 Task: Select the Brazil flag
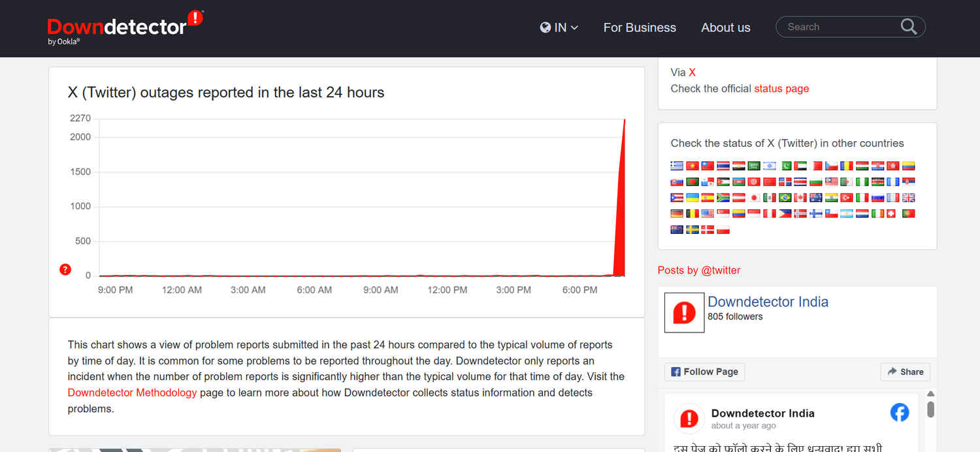click(785, 197)
